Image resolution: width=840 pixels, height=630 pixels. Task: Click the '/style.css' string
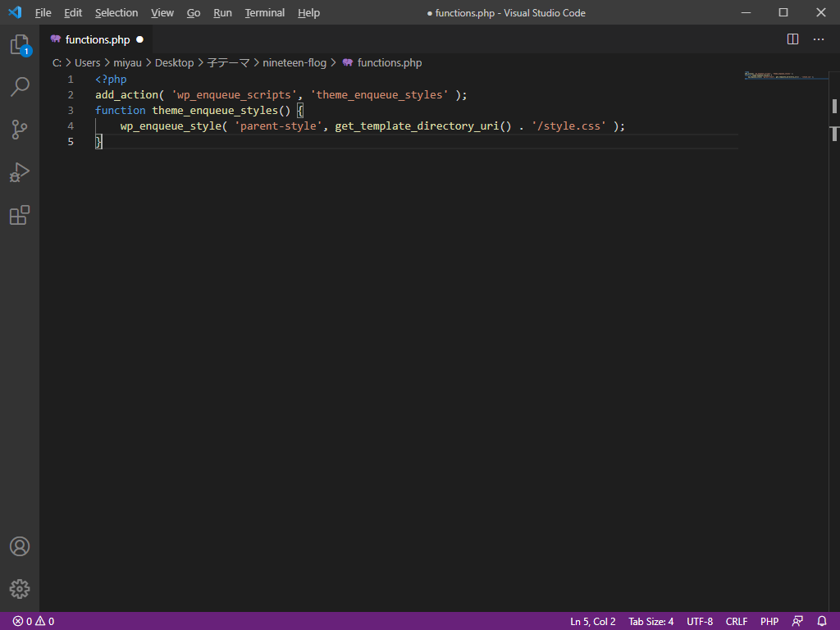coord(568,126)
